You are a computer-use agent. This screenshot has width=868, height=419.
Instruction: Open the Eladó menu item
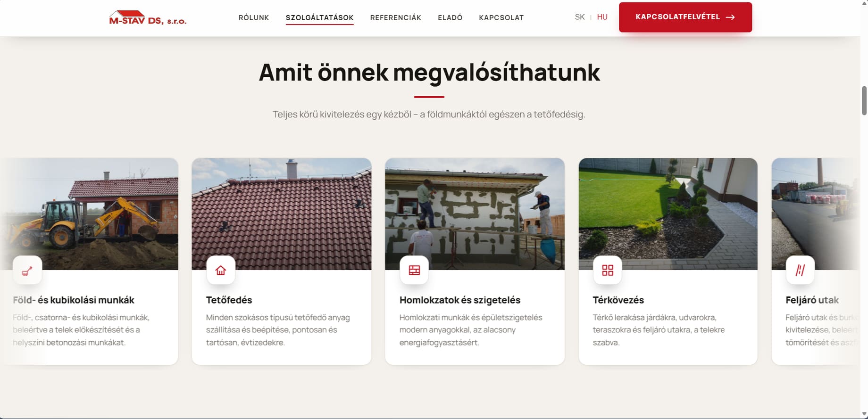pos(450,17)
